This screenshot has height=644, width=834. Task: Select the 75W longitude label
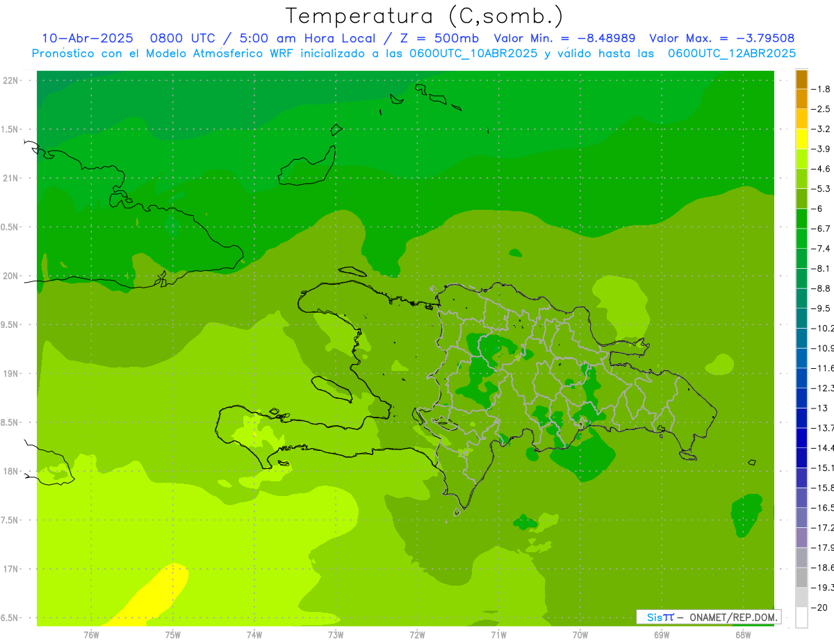tap(172, 634)
